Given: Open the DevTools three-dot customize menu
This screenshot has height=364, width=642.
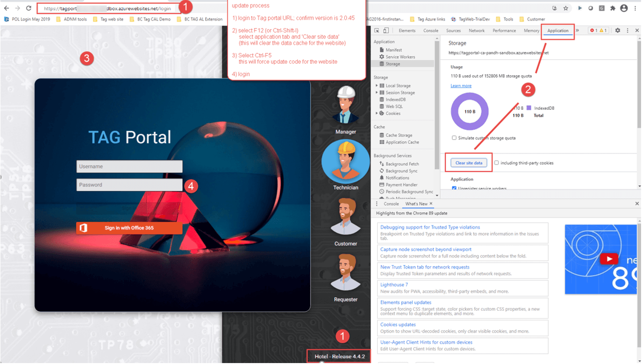Looking at the screenshot, I should (628, 30).
